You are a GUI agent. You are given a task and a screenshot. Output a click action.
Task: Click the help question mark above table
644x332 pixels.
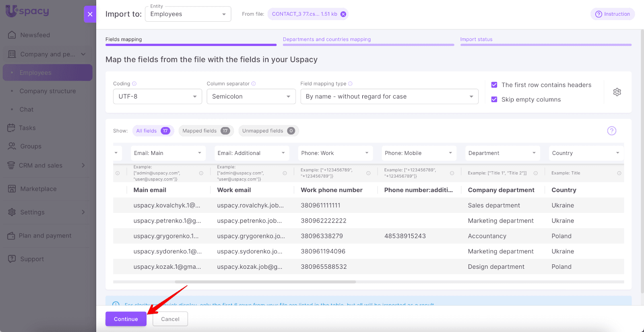pos(611,131)
